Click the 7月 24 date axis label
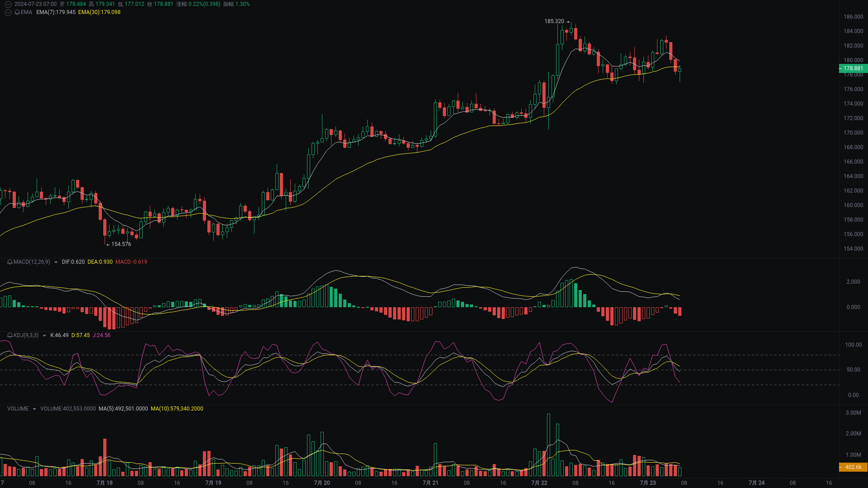 [x=757, y=483]
